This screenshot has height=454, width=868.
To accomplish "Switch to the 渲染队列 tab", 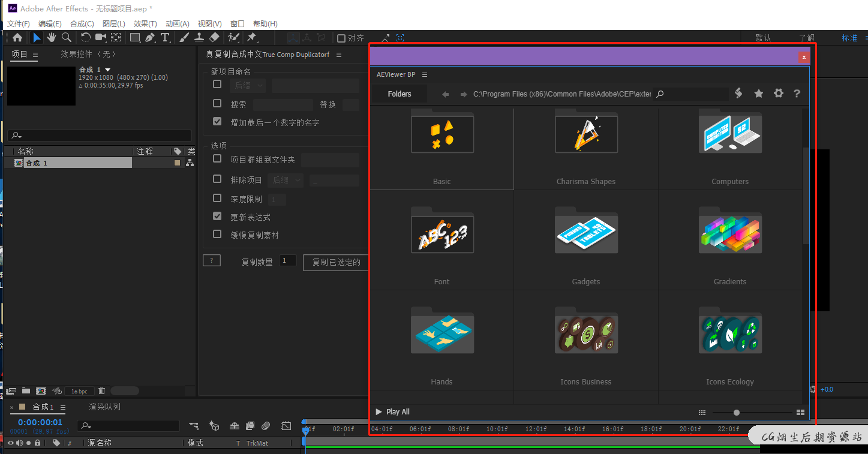I will [105, 407].
